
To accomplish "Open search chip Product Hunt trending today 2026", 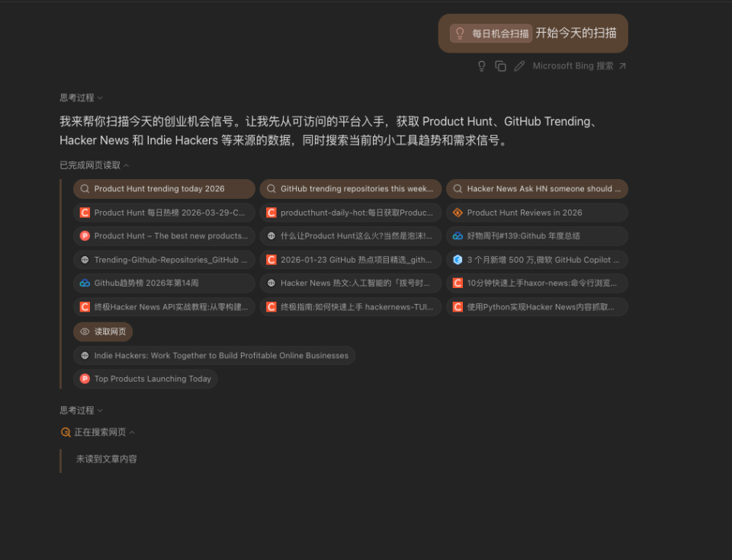I will tap(164, 189).
